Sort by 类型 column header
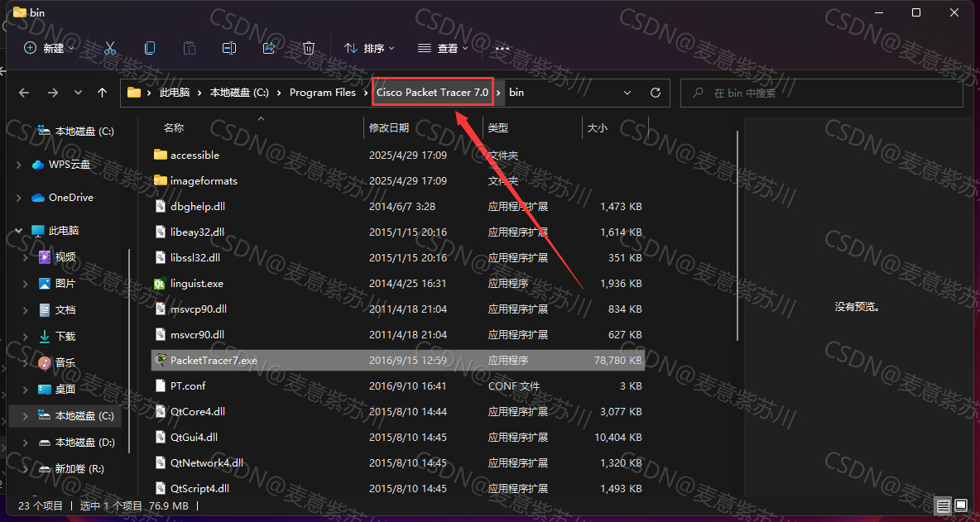The width and height of the screenshot is (980, 522). 498,127
